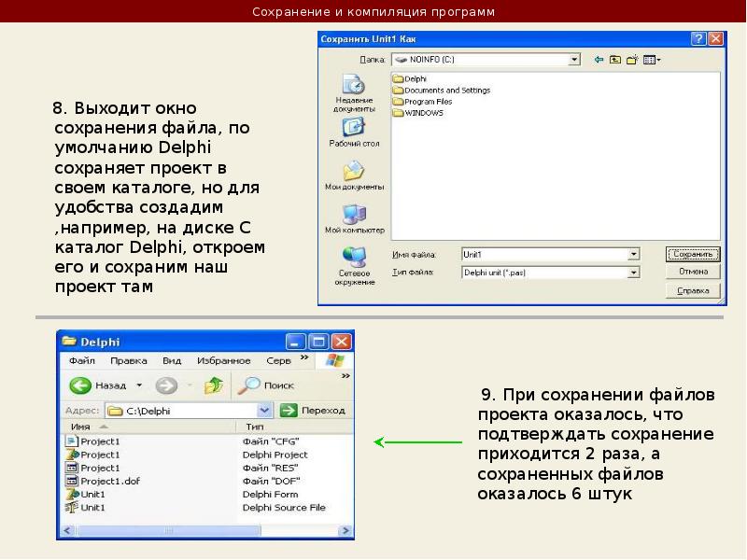747x560 pixels.
Task: Open the file type dropdown list
Action: coord(633,273)
